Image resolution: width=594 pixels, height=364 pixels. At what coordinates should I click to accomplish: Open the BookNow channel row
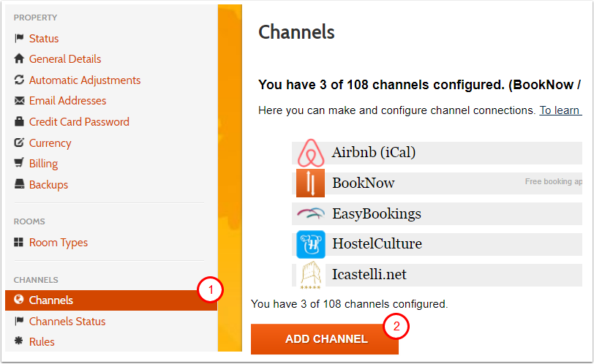437,183
